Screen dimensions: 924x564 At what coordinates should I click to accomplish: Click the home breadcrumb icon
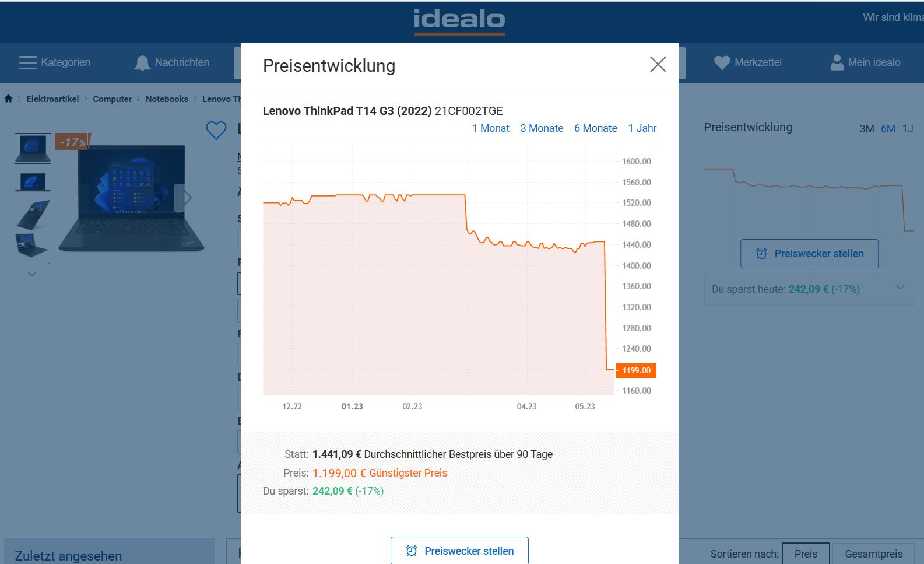[8, 99]
